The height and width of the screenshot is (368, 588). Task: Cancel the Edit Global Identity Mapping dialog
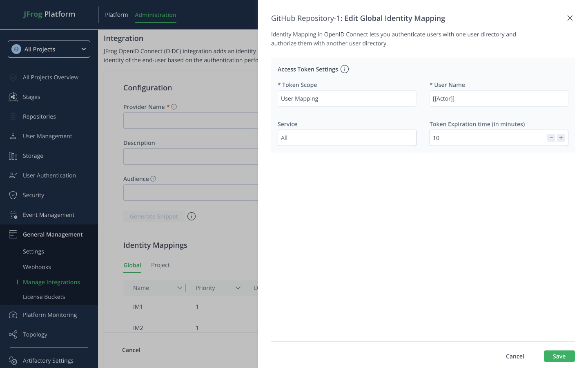coord(514,356)
